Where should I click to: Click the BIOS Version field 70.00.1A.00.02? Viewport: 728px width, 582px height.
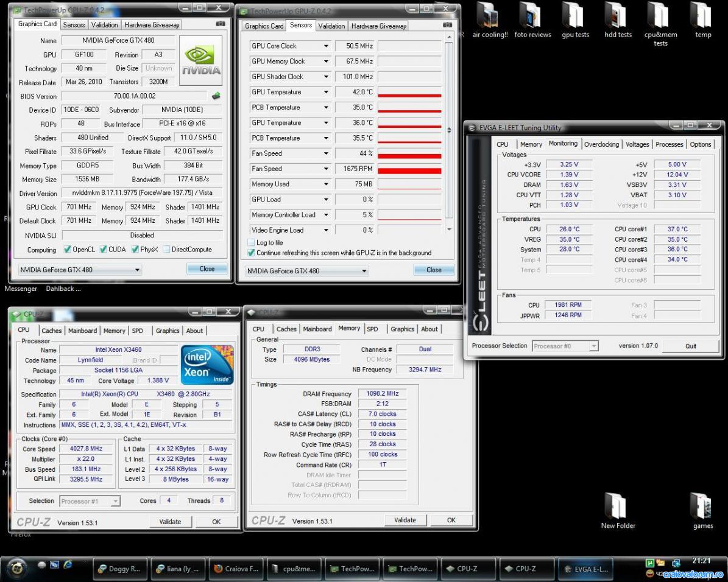click(x=135, y=96)
